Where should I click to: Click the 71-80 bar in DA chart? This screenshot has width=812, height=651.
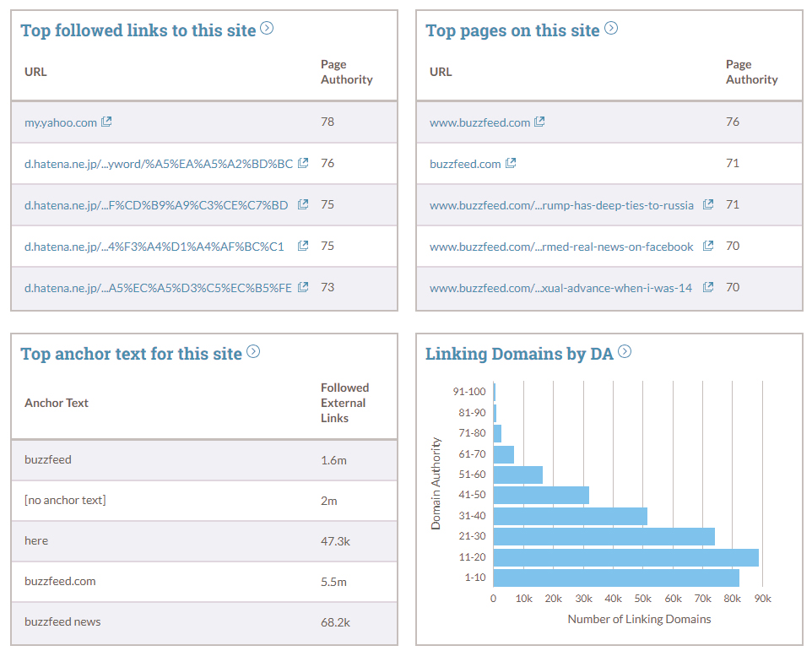(x=497, y=433)
